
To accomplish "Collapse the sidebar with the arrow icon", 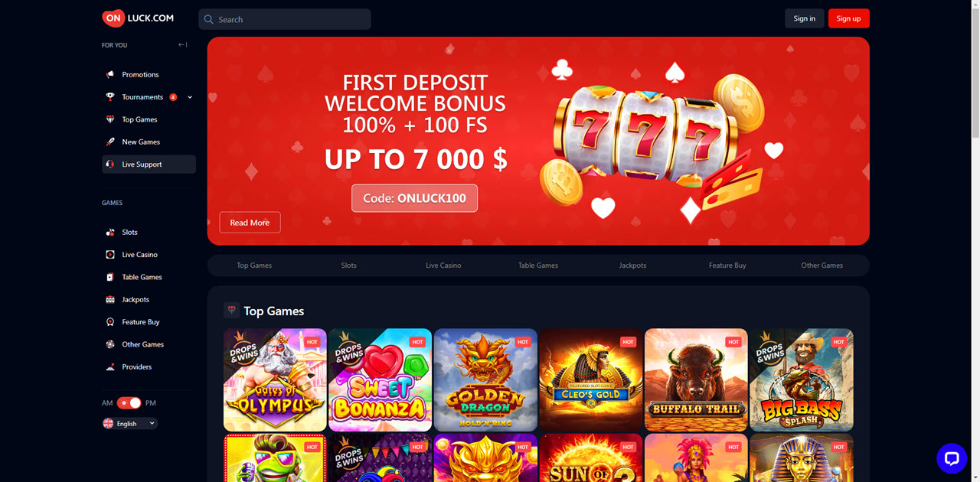I will (x=182, y=44).
